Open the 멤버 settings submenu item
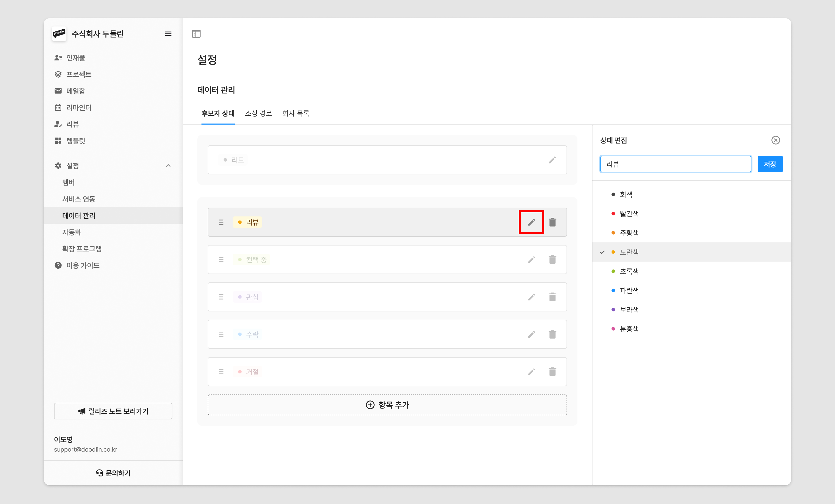Screen dimensions: 835x504 (x=69, y=182)
